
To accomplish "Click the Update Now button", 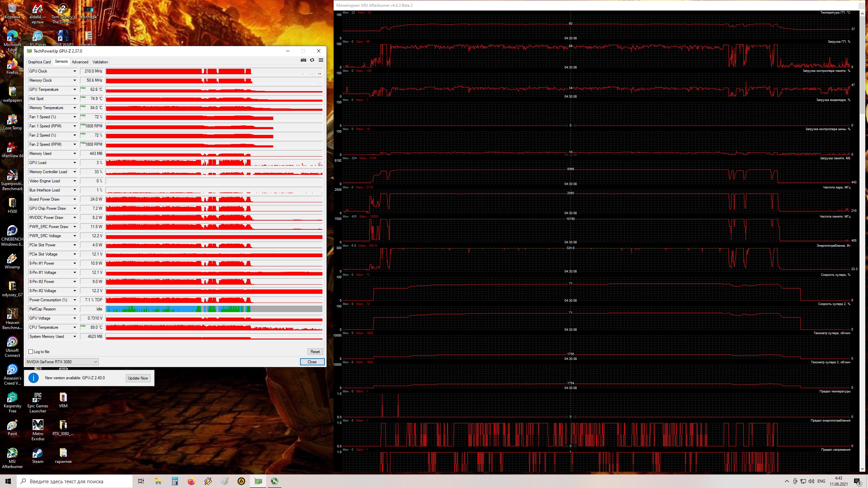I will (138, 378).
